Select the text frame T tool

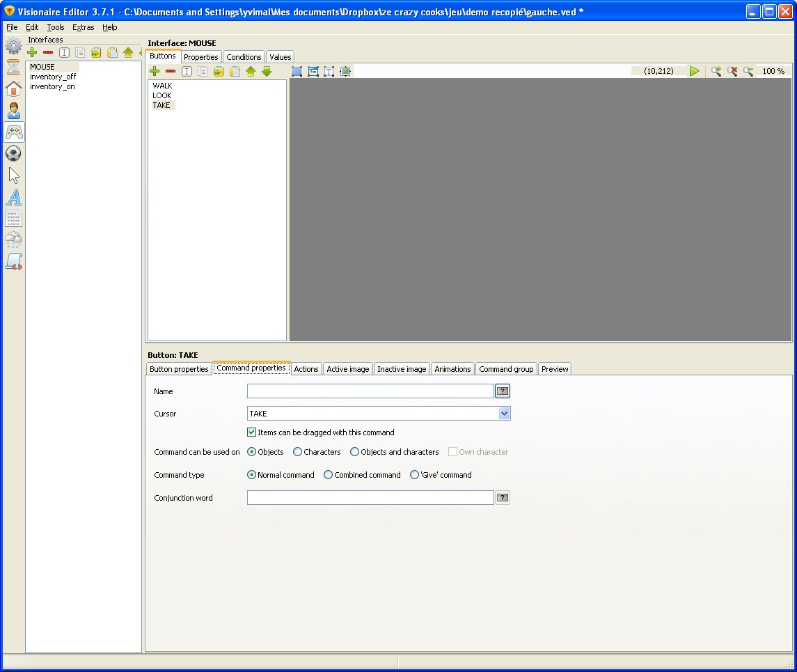pyautogui.click(x=329, y=72)
